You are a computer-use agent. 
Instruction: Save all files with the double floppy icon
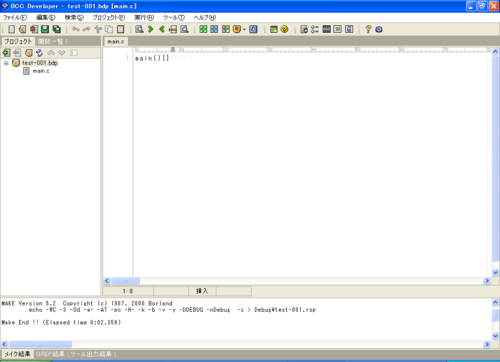click(57, 29)
